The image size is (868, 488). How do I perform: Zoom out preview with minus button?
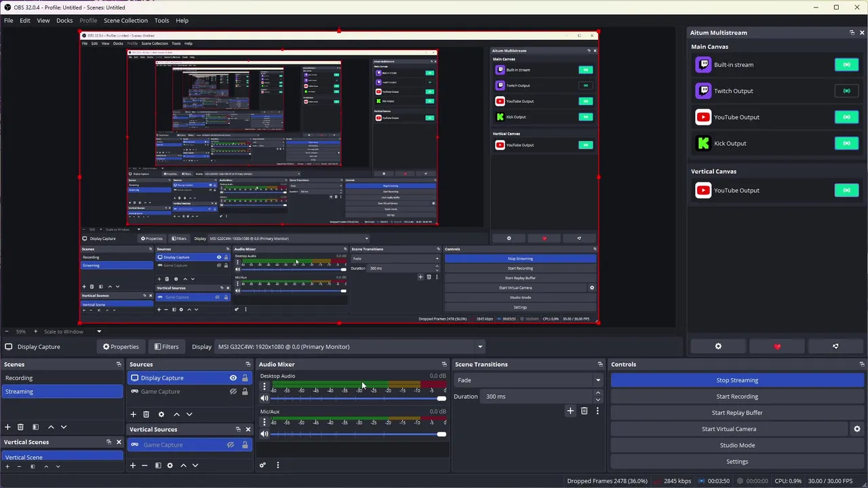[7, 331]
